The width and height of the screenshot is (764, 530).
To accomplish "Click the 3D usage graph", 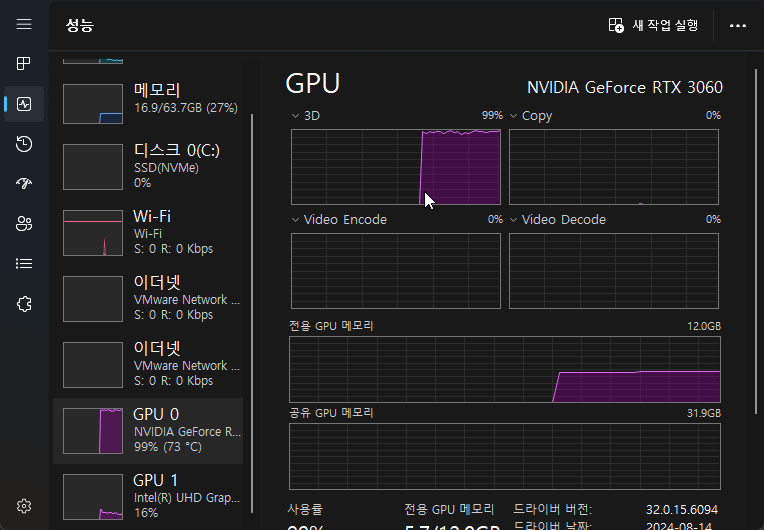I will coord(396,167).
